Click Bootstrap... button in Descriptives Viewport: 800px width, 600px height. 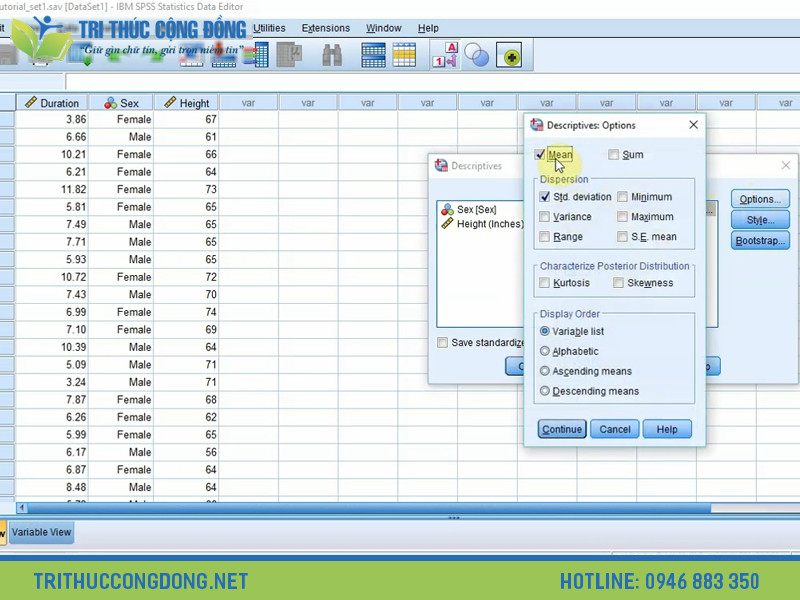click(x=760, y=240)
